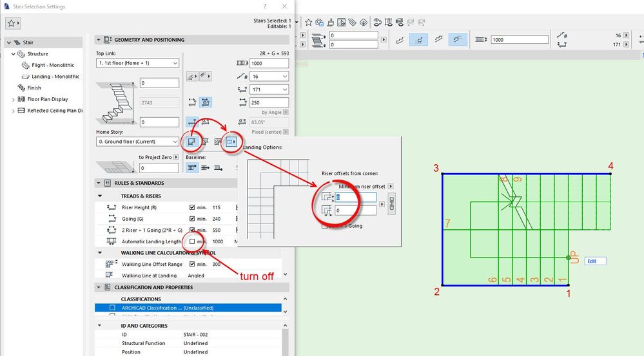Viewport: 644px width, 356px height.
Task: Click the favorites star in top toolbar
Action: pyautogui.click(x=308, y=23)
